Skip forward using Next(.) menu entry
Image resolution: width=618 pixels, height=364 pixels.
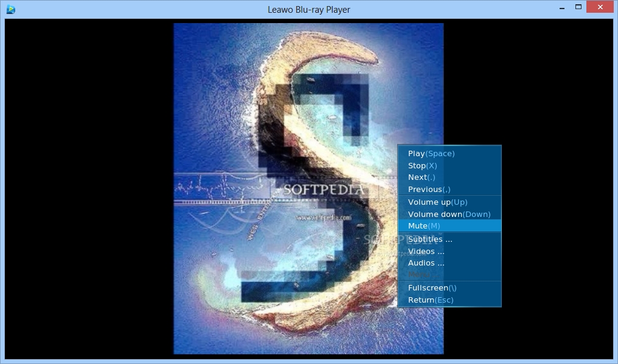click(450, 177)
